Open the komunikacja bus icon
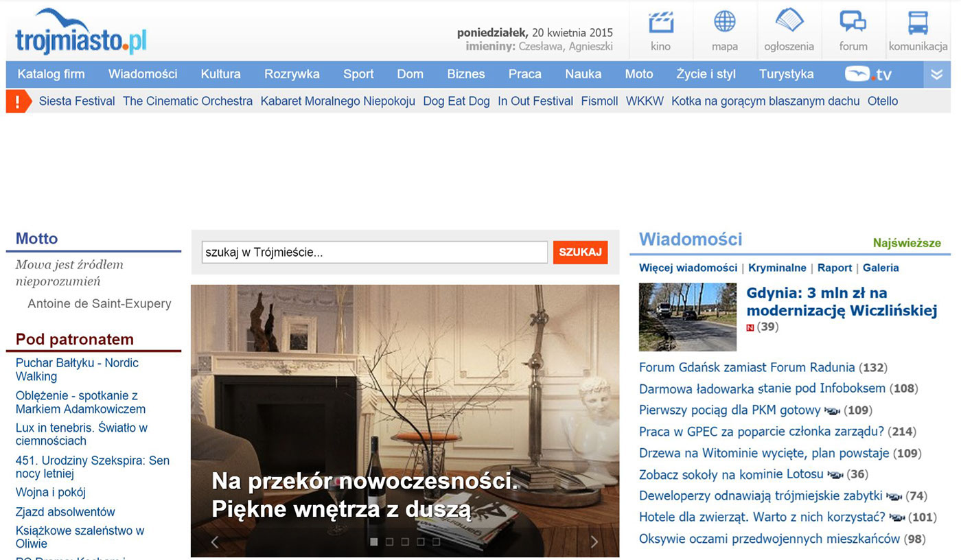Image resolution: width=961 pixels, height=560 pixels. pyautogui.click(x=918, y=22)
